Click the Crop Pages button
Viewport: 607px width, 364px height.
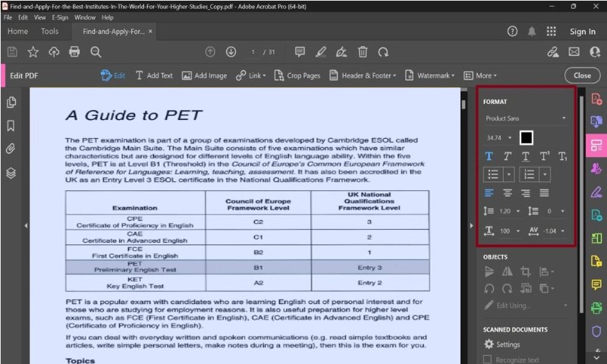pyautogui.click(x=297, y=75)
